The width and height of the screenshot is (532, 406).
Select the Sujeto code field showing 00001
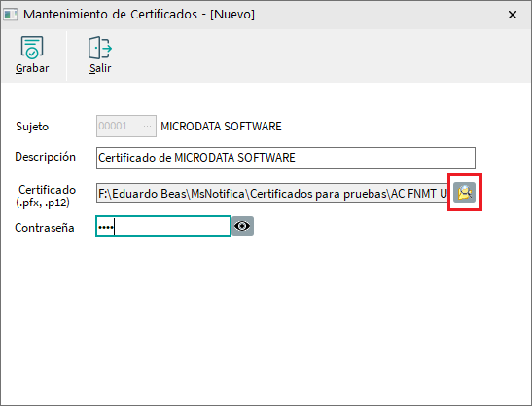126,126
